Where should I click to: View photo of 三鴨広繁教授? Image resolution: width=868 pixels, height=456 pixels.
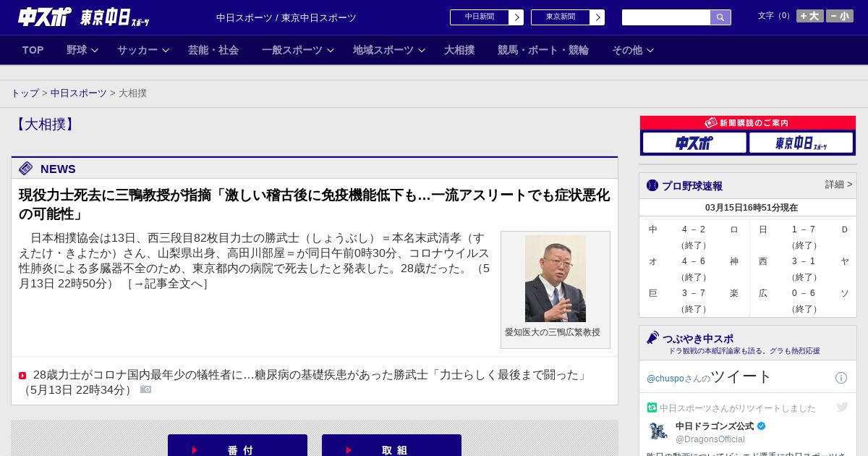coord(556,279)
